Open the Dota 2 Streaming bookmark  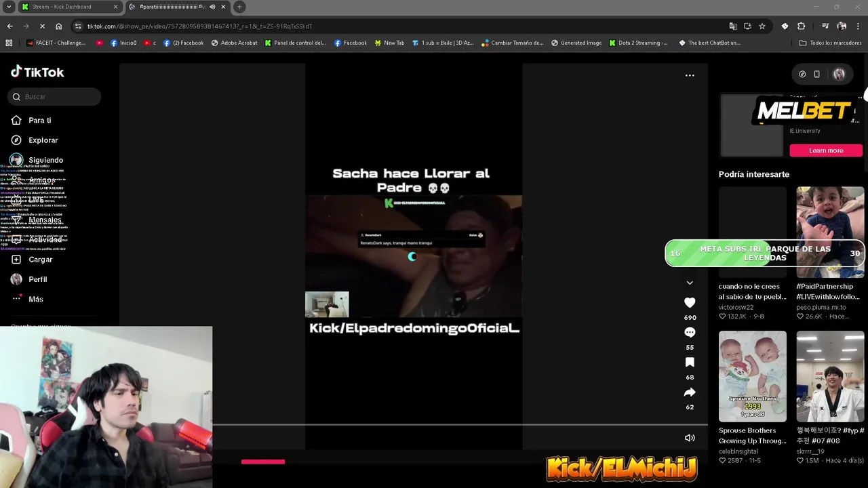click(x=638, y=43)
